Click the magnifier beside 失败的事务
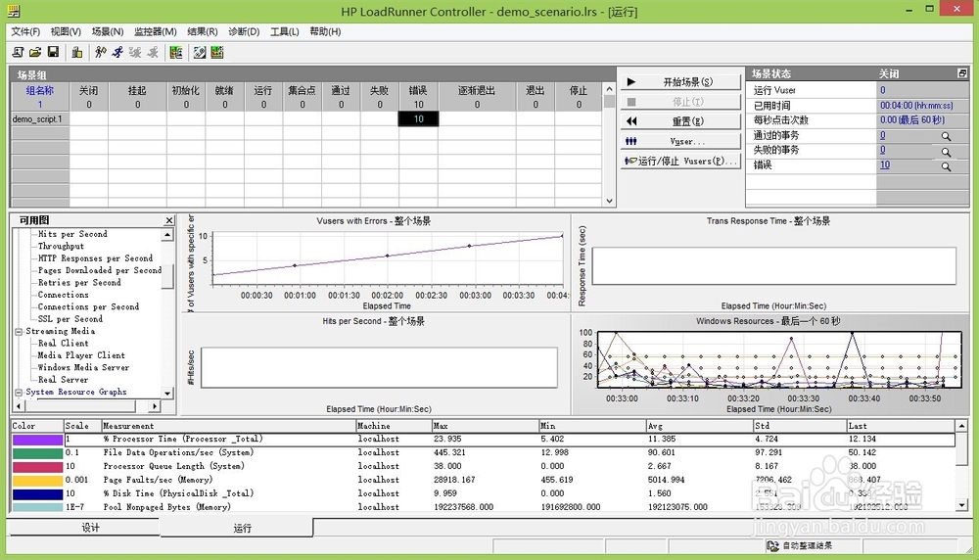 pos(946,152)
